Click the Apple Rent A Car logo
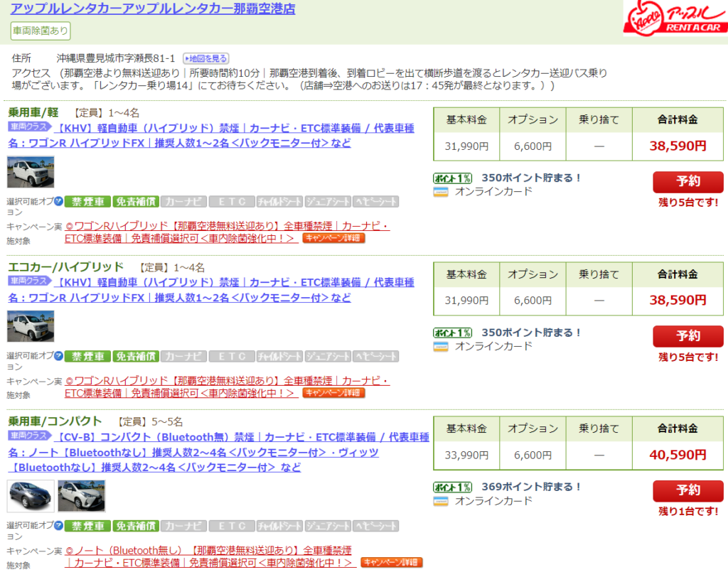 tap(675, 18)
